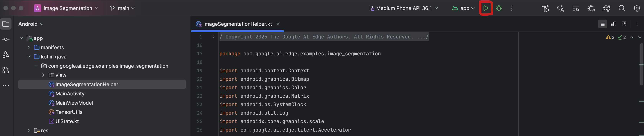Switch editor to Split view mode
644x136 pixels.
[613, 24]
